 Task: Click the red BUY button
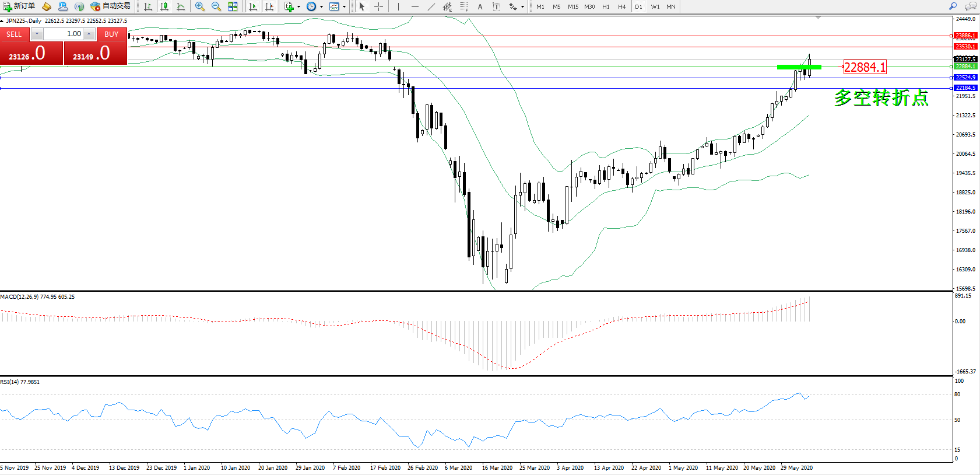coord(111,34)
